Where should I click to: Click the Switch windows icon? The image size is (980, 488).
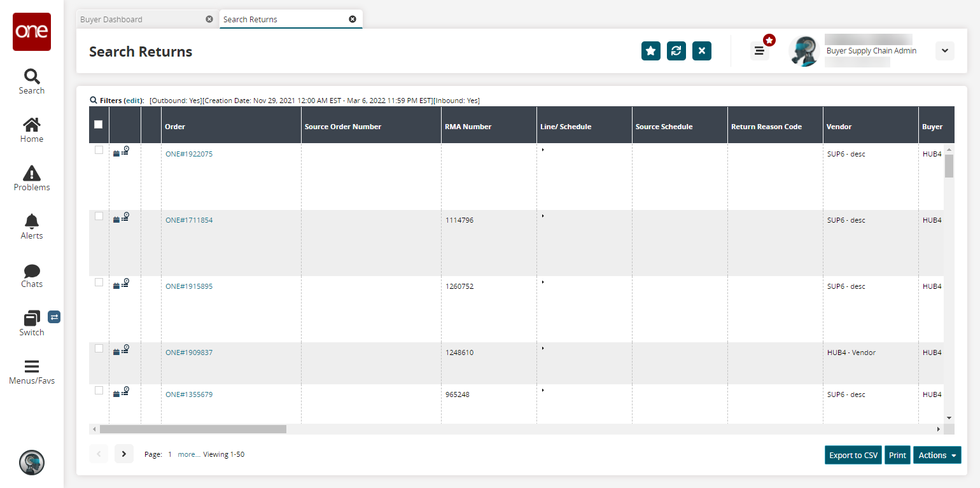pyautogui.click(x=31, y=318)
